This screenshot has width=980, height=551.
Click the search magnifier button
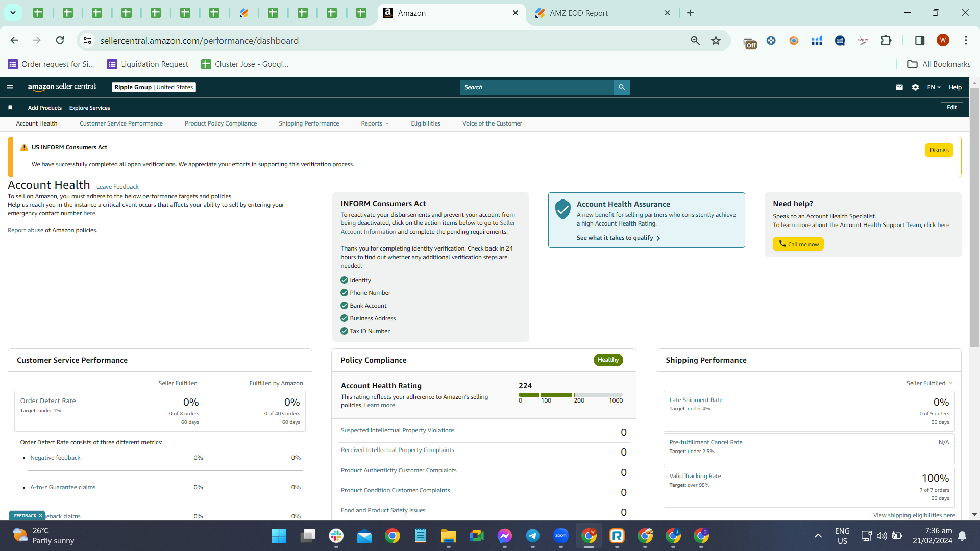click(x=622, y=87)
